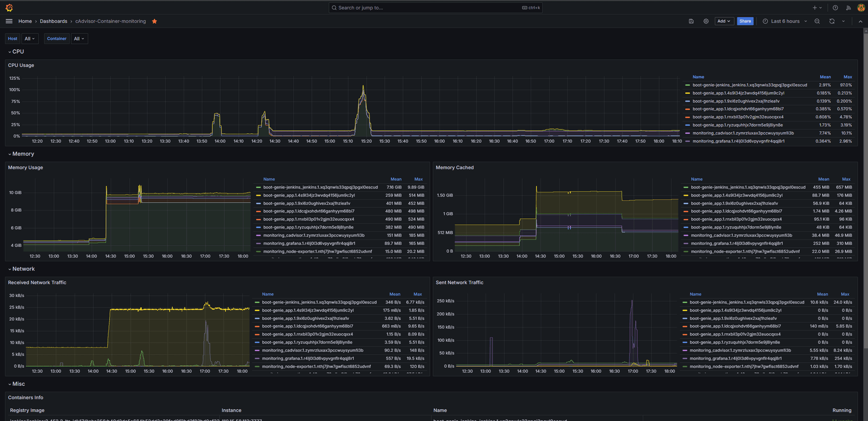Open the Host variable All dropdown

pyautogui.click(x=29, y=39)
